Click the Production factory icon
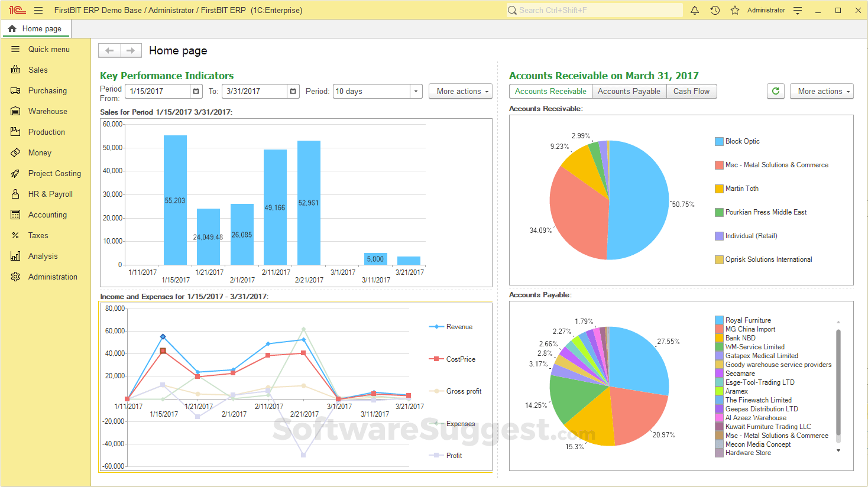 pos(15,132)
